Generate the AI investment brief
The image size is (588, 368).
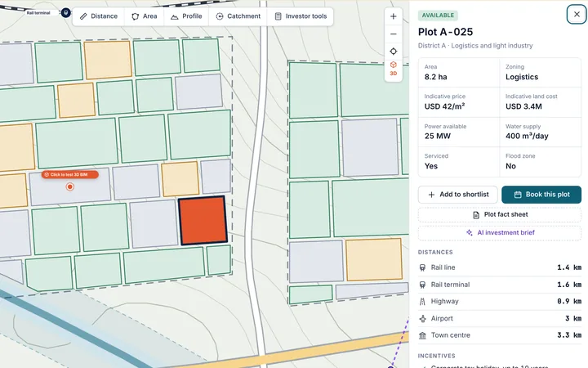pyautogui.click(x=500, y=233)
